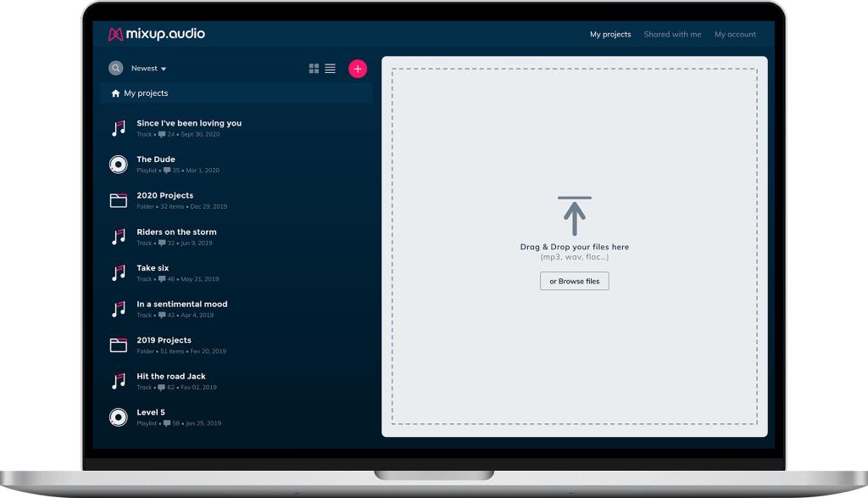The image size is (868, 498).
Task: Click comment icon under The Dude
Action: tap(167, 171)
